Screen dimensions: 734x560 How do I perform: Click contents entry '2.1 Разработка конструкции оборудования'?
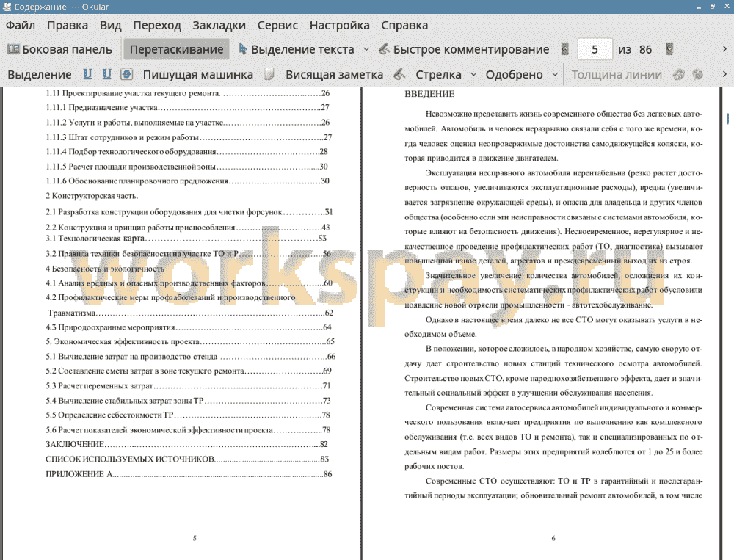[x=189, y=212]
